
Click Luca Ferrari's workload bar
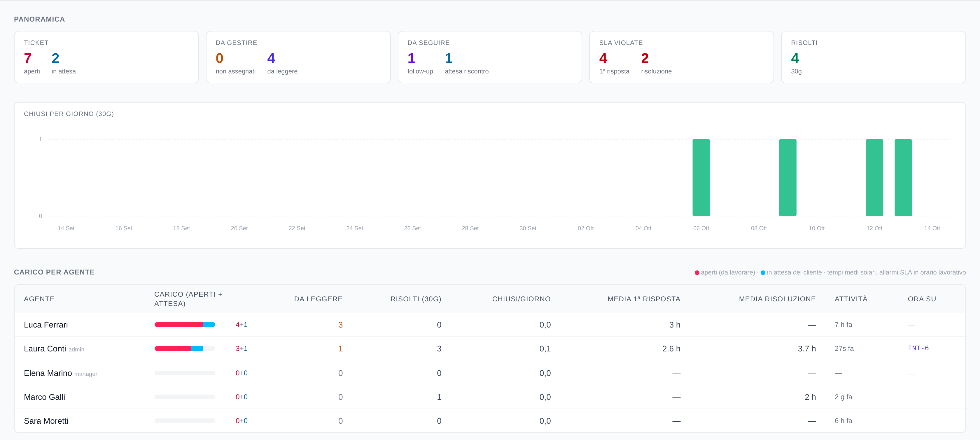point(185,325)
